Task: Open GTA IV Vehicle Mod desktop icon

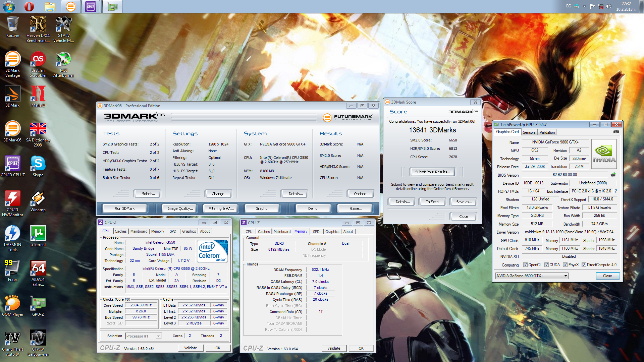Action: (x=63, y=29)
